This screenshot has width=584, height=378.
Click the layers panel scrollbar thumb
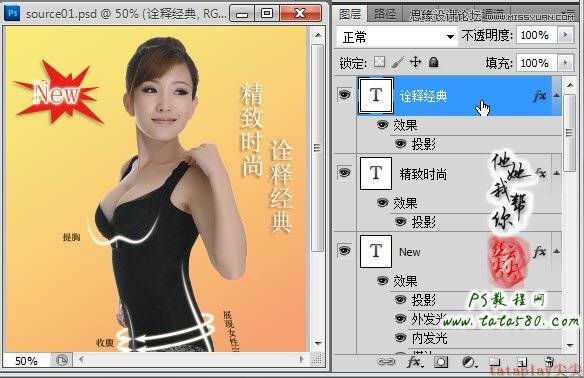coord(570,133)
